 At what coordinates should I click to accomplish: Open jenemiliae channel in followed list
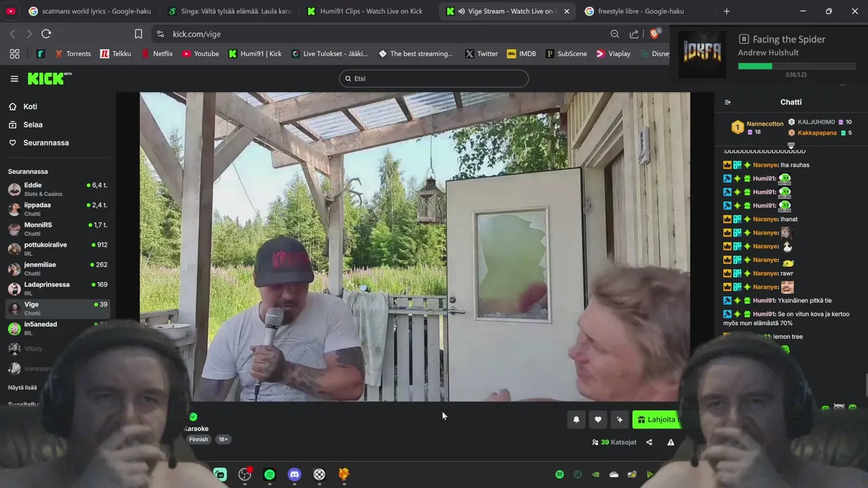tap(58, 268)
